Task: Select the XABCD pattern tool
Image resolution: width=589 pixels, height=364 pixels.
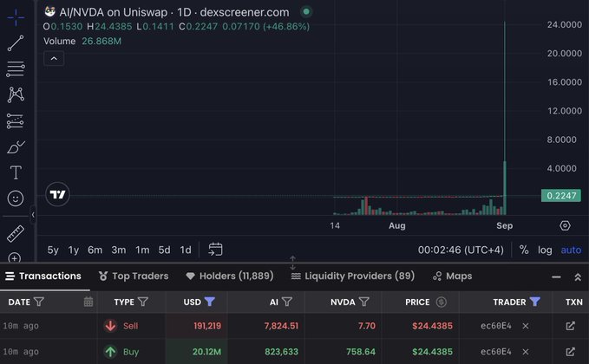Action: [16, 94]
